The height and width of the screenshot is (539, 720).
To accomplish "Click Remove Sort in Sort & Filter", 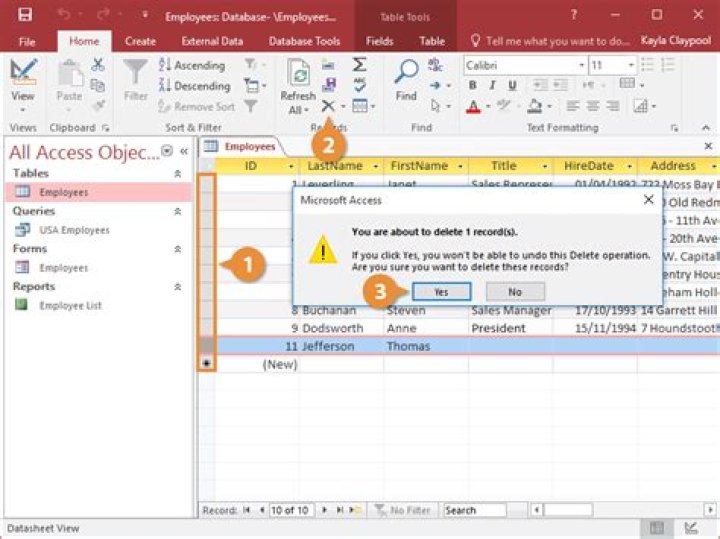I will [x=196, y=107].
